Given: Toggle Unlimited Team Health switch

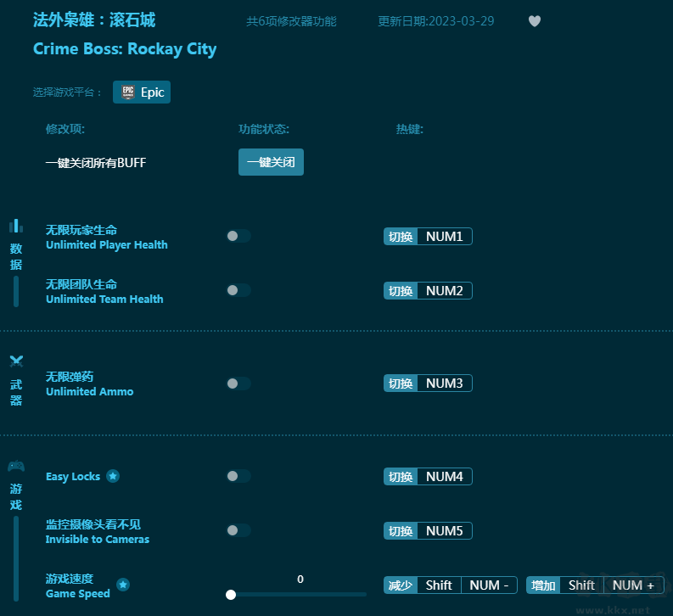Looking at the screenshot, I should pyautogui.click(x=238, y=290).
